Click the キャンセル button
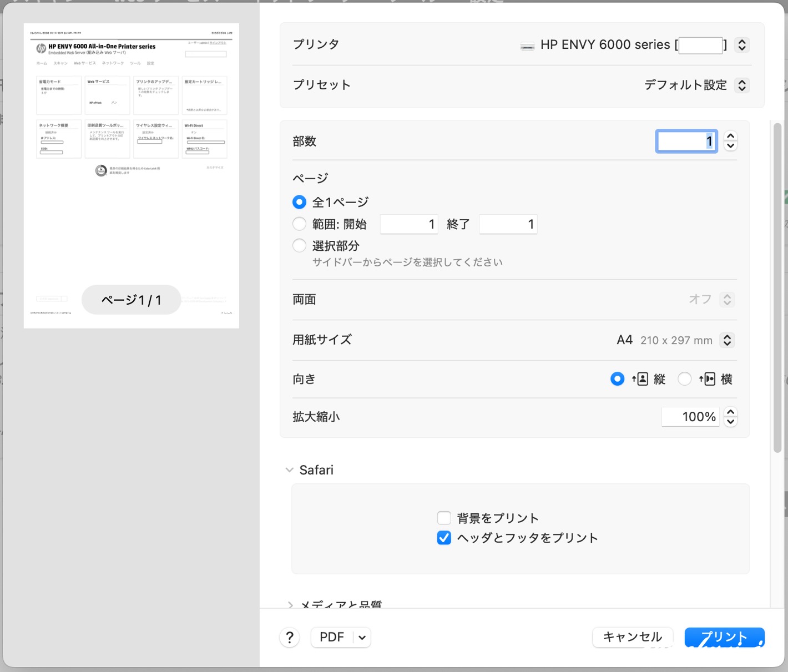The height and width of the screenshot is (672, 788). pyautogui.click(x=633, y=637)
